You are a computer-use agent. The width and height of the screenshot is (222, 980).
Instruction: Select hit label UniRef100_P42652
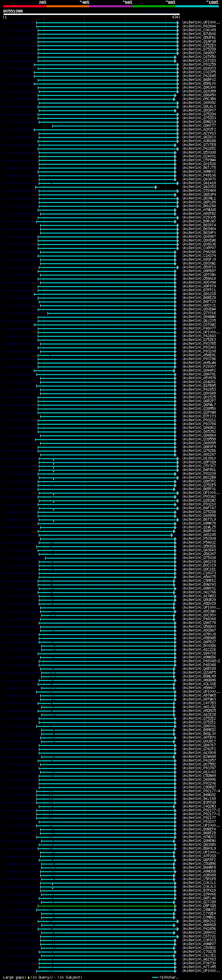point(199,148)
